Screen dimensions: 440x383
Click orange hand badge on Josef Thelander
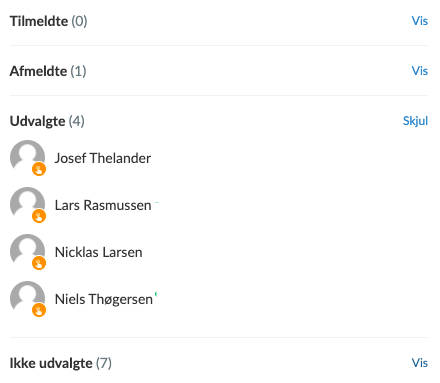(x=39, y=169)
